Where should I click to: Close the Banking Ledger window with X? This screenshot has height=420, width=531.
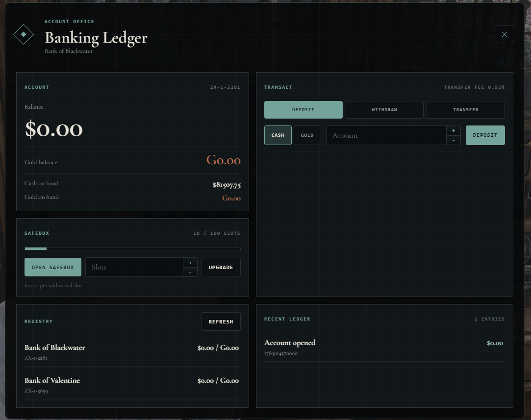pos(504,34)
